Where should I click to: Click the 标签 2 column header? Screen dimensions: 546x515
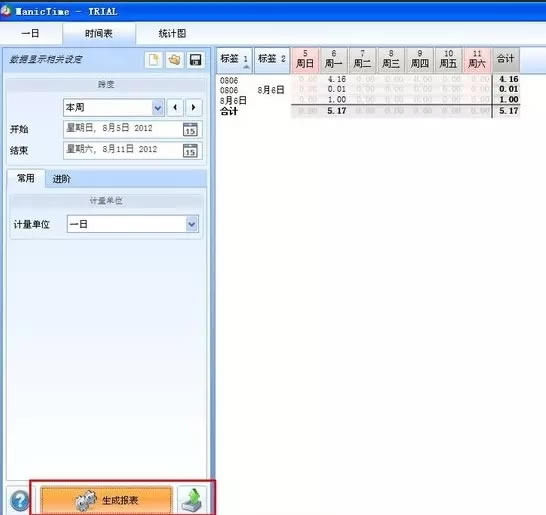pos(272,61)
